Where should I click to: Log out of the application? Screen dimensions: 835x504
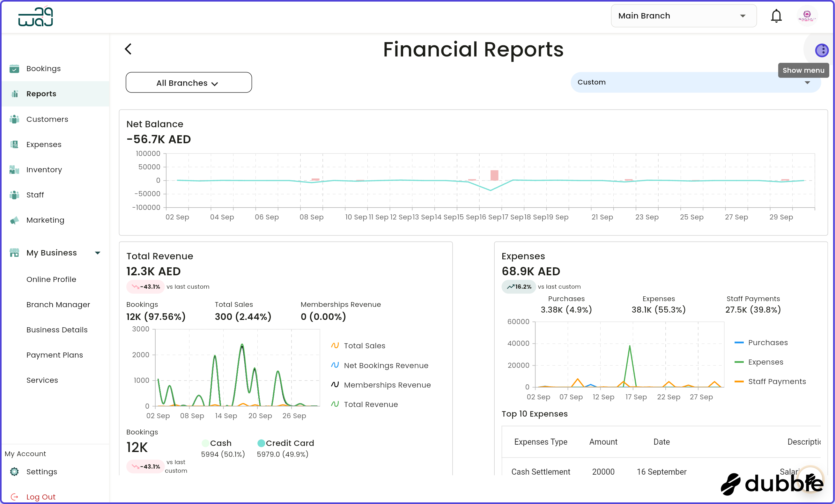[x=41, y=497]
